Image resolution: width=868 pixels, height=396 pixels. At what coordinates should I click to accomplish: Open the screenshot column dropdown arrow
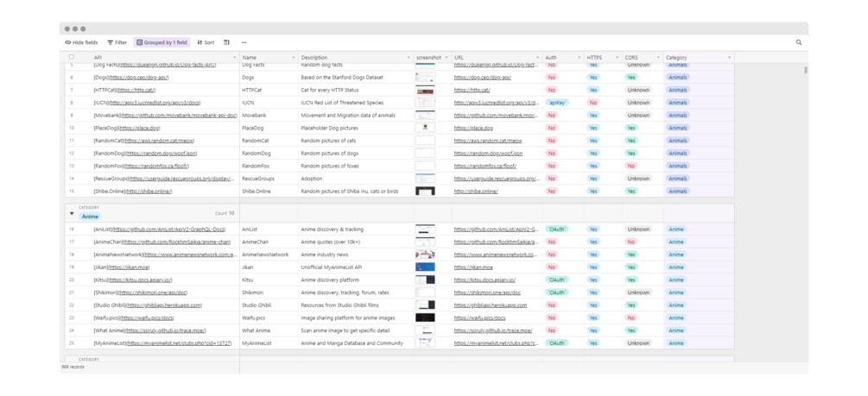(447, 58)
